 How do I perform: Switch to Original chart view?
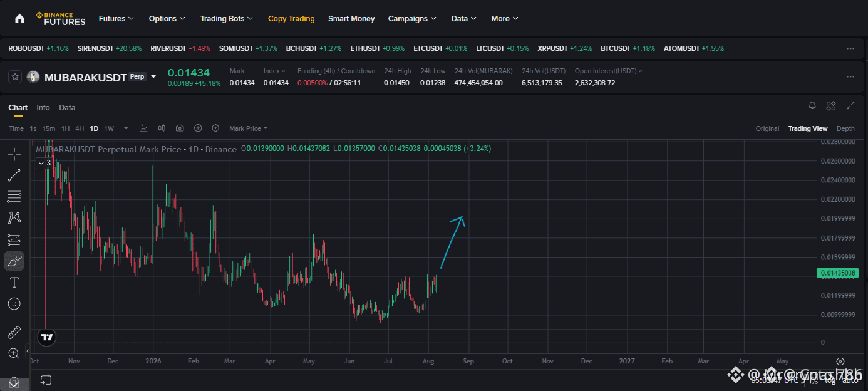coord(767,128)
